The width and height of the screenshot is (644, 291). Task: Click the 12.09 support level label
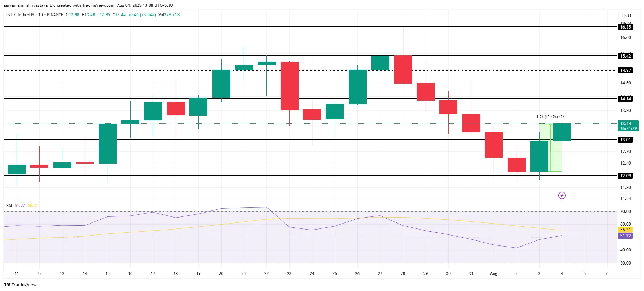(x=625, y=176)
